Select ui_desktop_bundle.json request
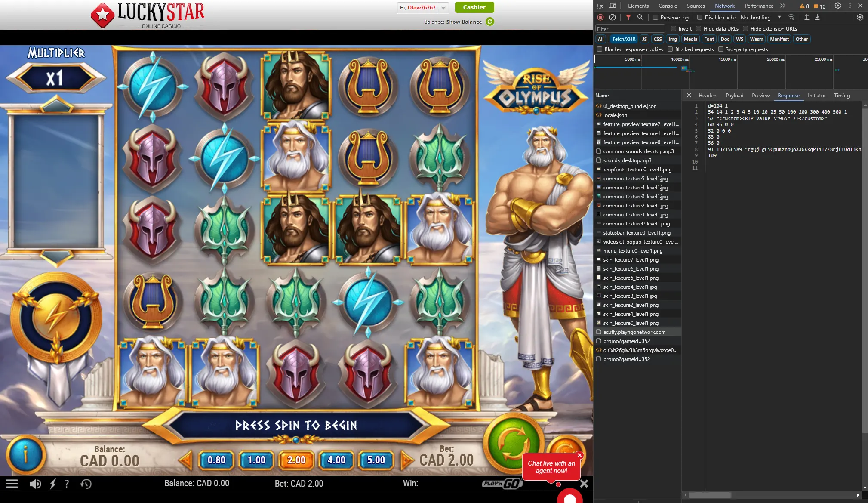868x503 pixels. [x=637, y=106]
